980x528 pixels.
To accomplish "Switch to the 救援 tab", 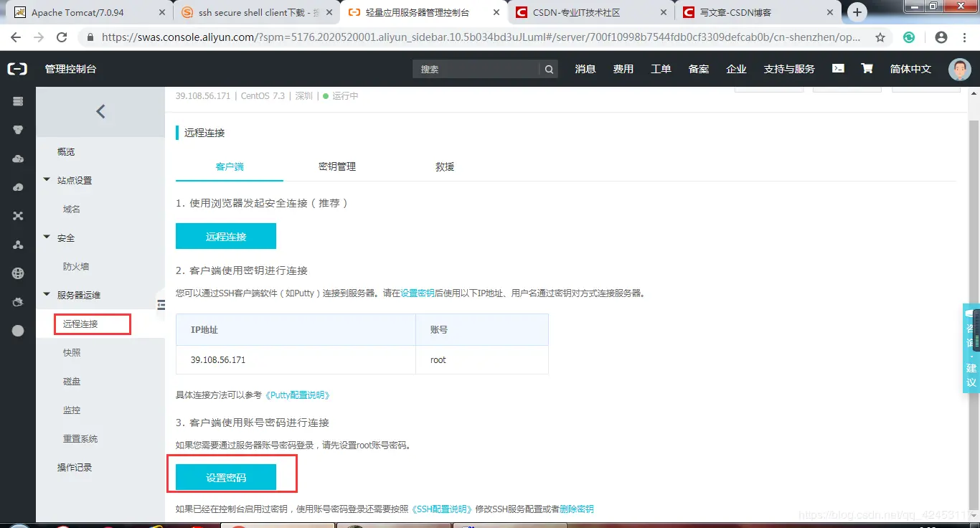I will click(444, 166).
